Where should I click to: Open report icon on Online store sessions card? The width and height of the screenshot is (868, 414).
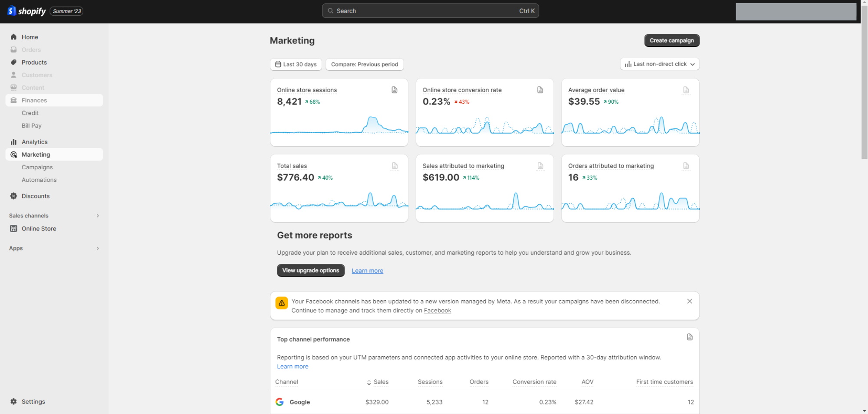point(395,90)
